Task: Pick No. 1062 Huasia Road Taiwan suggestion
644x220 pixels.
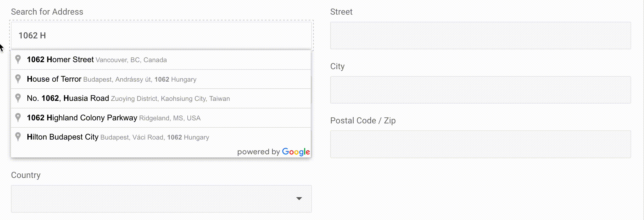Action: point(161,98)
